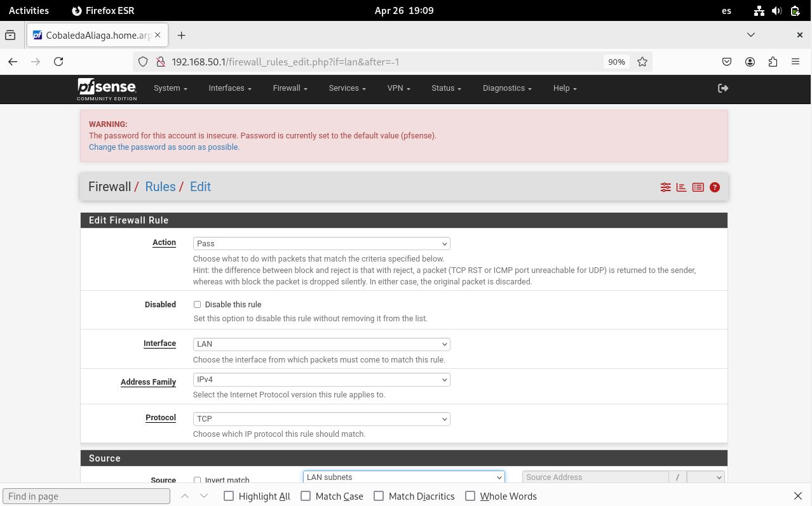
Task: Toggle the Match Case checkbox
Action: [306, 496]
